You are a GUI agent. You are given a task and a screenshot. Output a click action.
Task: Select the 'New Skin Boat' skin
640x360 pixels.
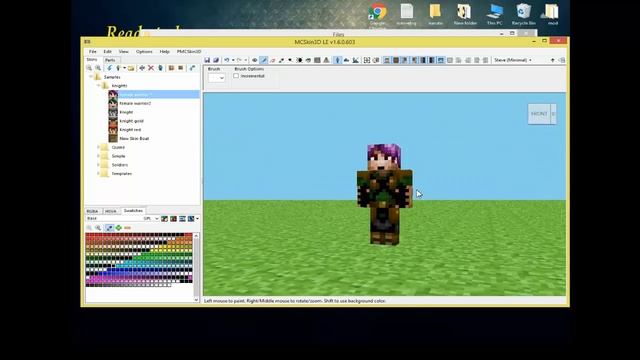[134, 139]
